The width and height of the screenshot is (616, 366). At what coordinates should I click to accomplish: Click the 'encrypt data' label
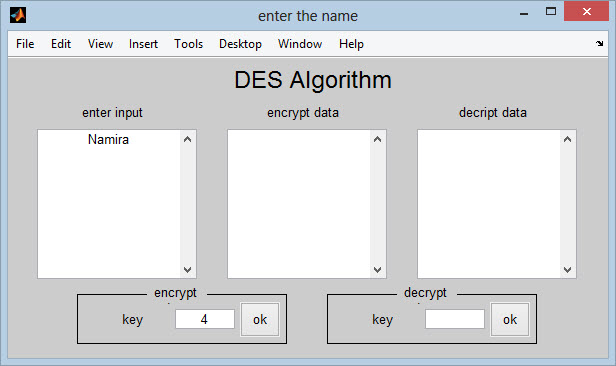click(x=302, y=113)
